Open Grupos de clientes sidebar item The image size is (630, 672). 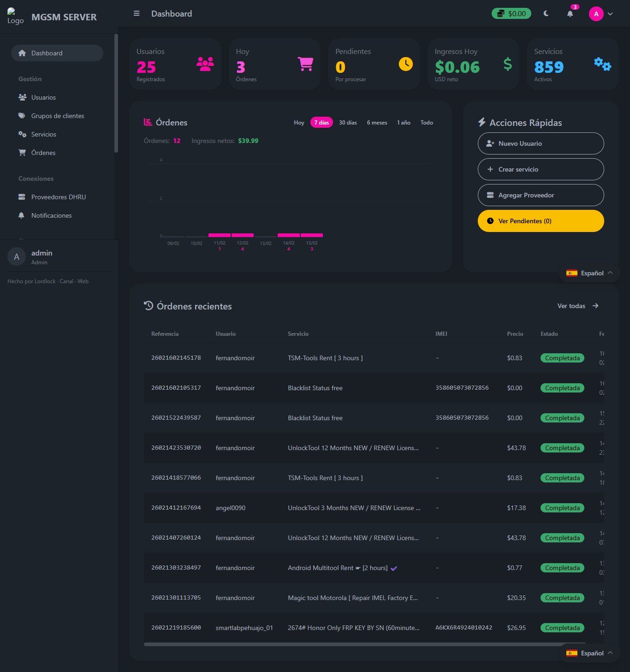[58, 116]
